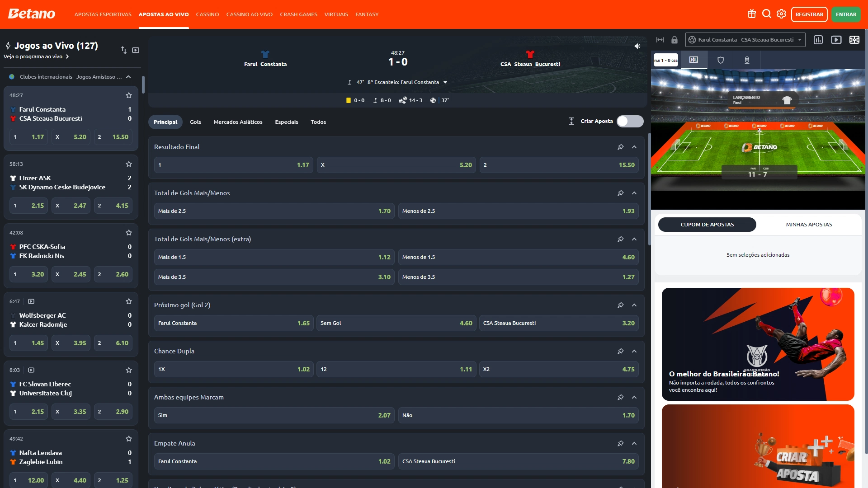
Task: Collapse the Próximo gol market
Action: click(634, 305)
